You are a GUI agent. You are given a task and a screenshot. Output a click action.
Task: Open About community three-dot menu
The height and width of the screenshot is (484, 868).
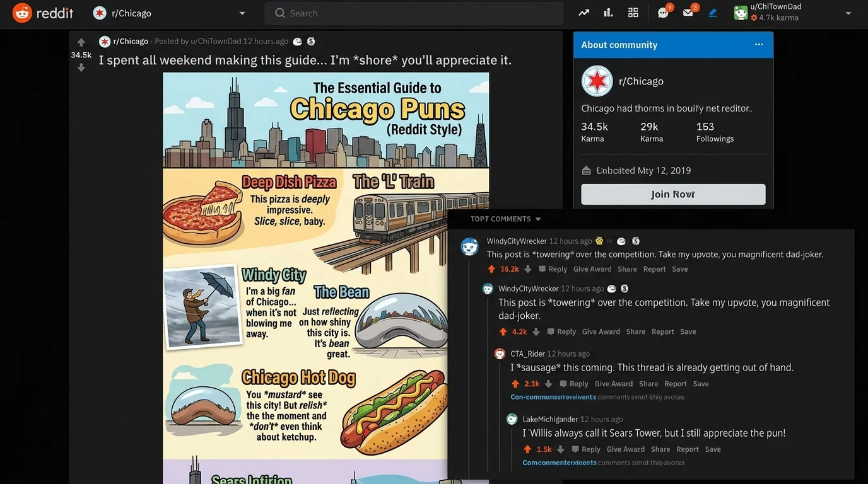tap(759, 44)
